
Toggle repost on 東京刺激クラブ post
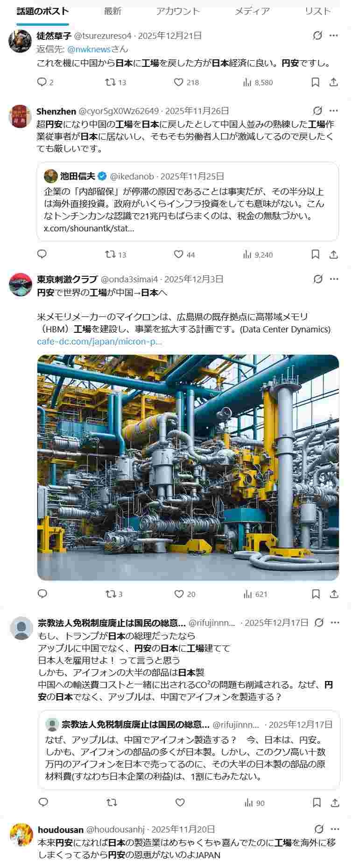coord(114,594)
